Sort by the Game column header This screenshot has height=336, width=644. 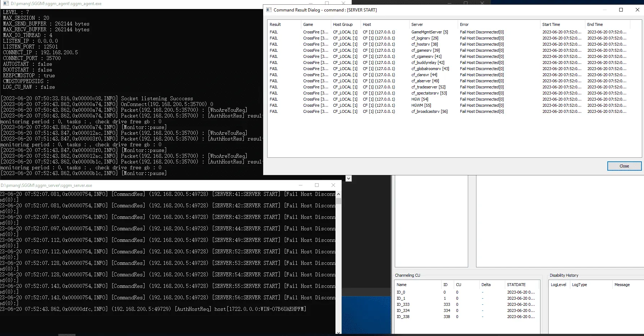(316, 24)
